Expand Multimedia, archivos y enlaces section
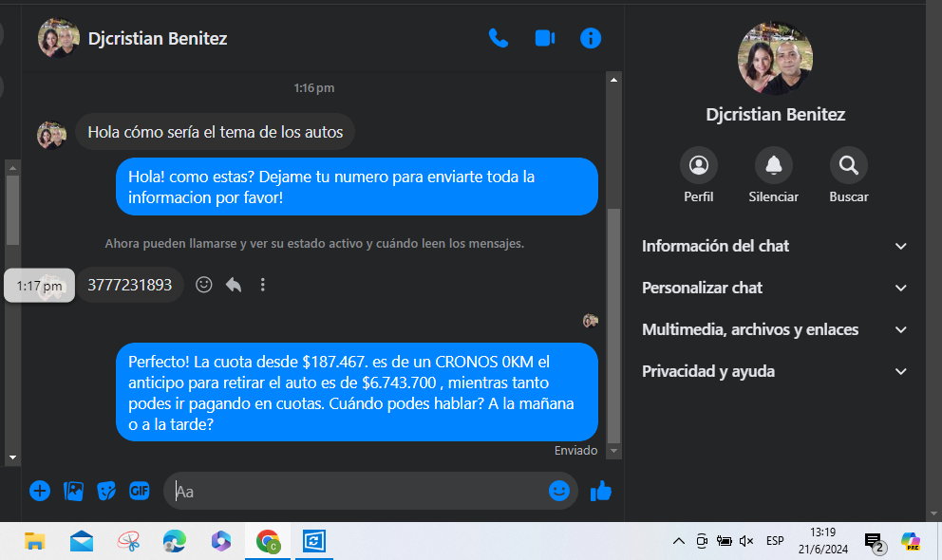Image resolution: width=942 pixels, height=560 pixels. (774, 329)
